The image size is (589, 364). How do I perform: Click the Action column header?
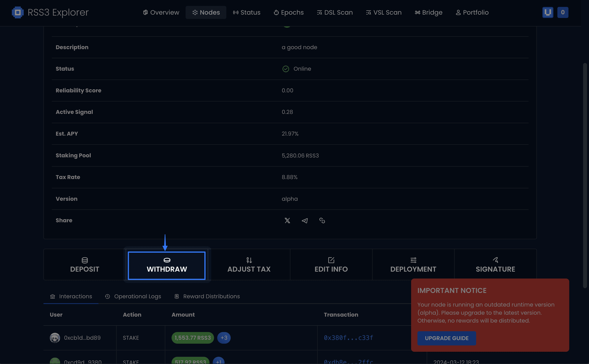[132, 315]
